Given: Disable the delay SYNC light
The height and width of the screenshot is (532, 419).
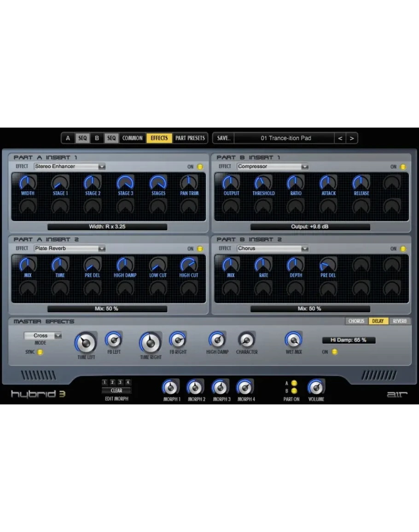Looking at the screenshot, I should (40, 352).
